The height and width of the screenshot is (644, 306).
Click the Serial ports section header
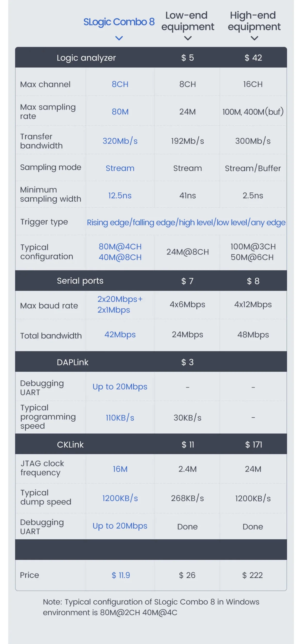[80, 281]
